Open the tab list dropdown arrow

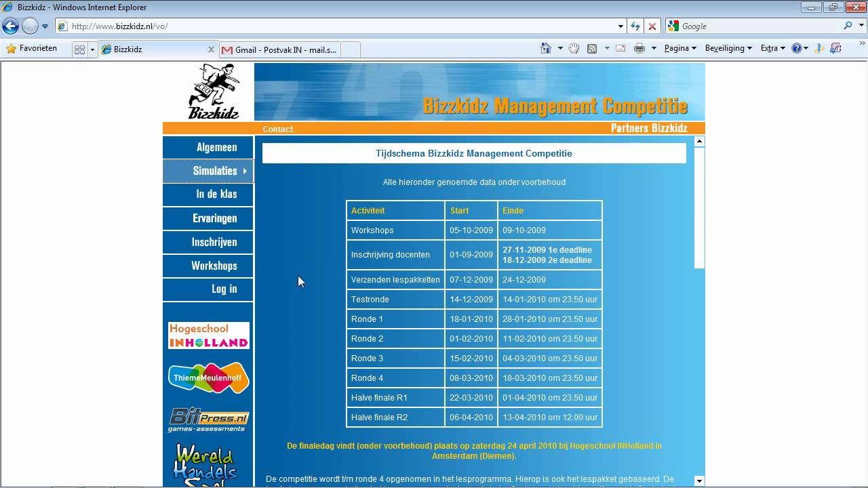tap(92, 49)
